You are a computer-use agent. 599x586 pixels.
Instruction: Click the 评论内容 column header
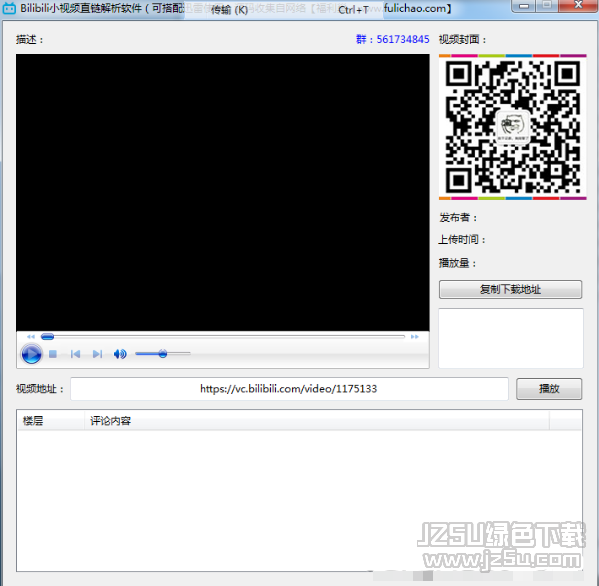tap(317, 421)
